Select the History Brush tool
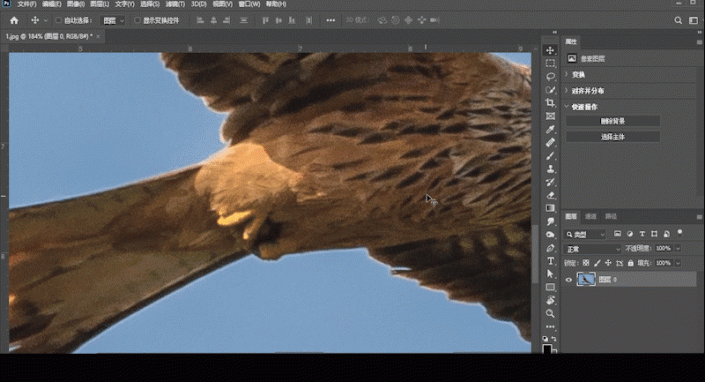This screenshot has width=705, height=382. [x=550, y=182]
